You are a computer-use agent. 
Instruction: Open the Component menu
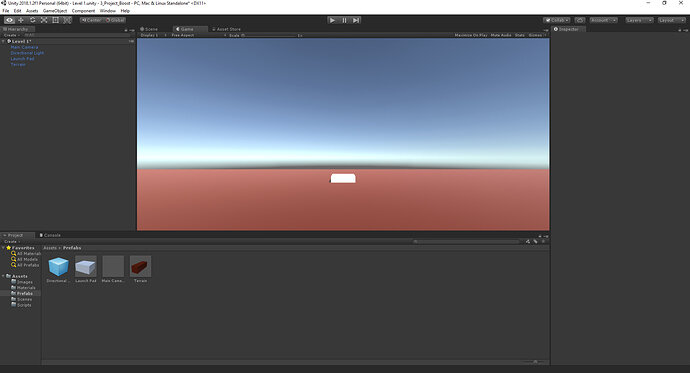(x=84, y=11)
